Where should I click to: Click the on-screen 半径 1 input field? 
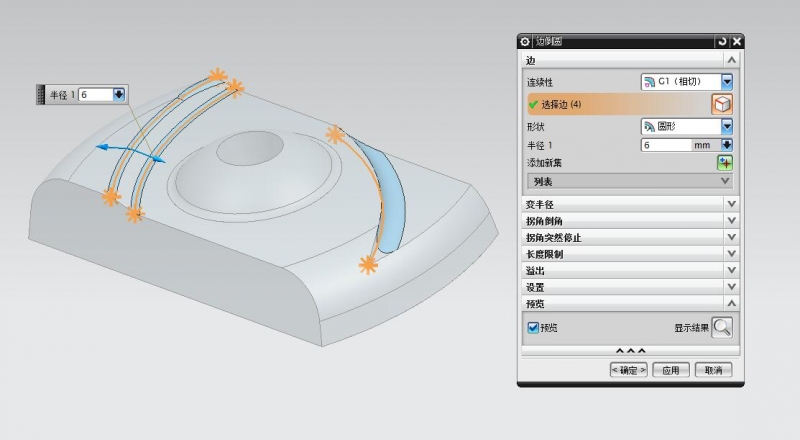coord(96,94)
